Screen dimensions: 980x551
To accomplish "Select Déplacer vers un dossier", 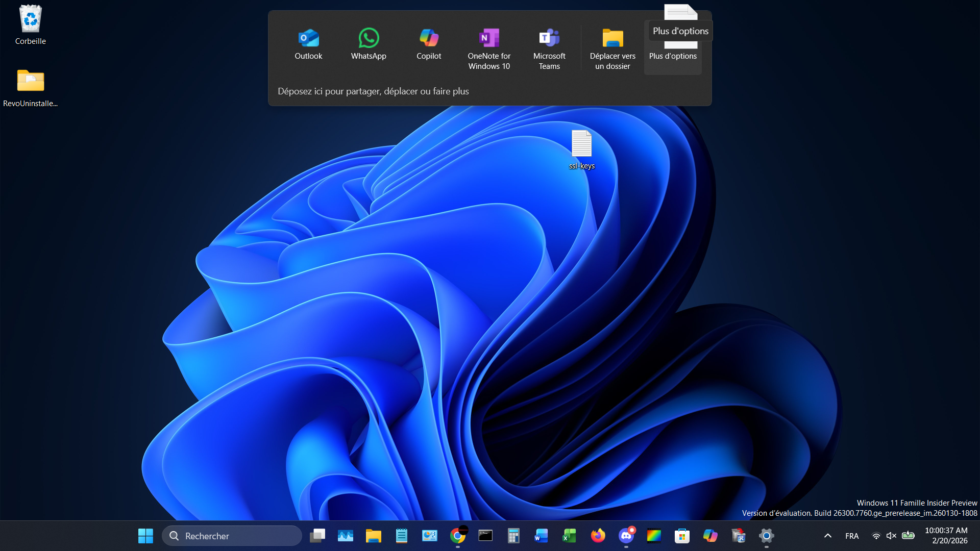I will point(612,48).
